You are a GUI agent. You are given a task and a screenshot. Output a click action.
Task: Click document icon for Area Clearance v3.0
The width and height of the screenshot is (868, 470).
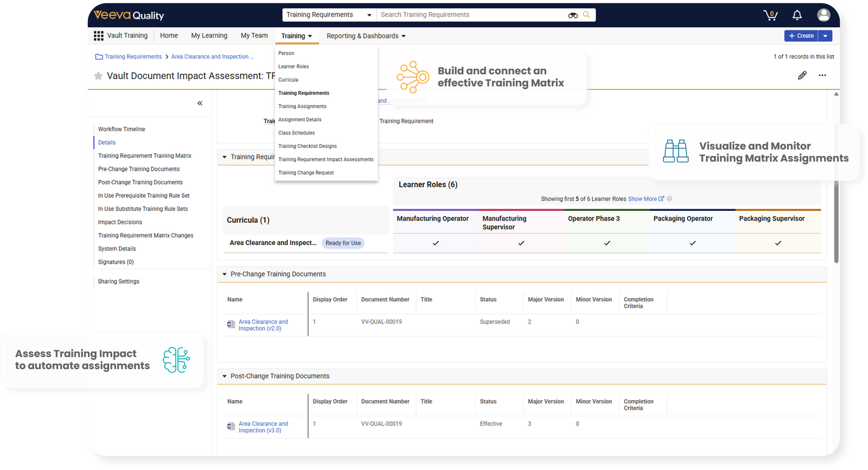[x=231, y=427]
